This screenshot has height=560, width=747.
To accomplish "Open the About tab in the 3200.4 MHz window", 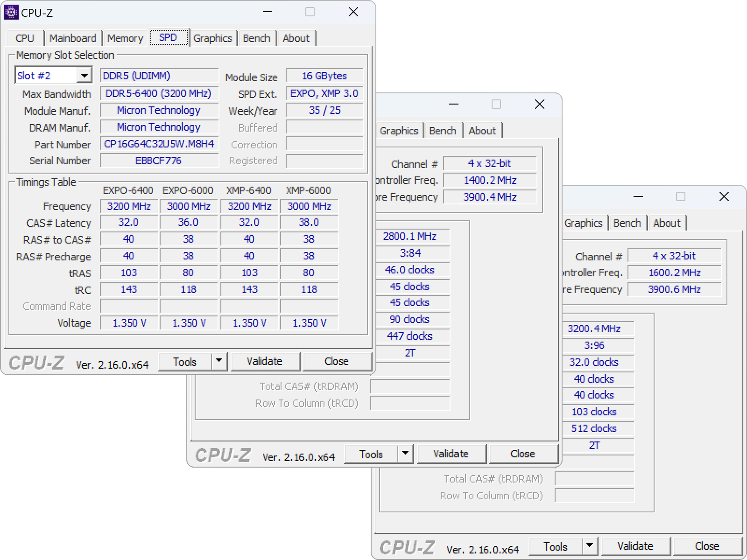I will tap(667, 223).
